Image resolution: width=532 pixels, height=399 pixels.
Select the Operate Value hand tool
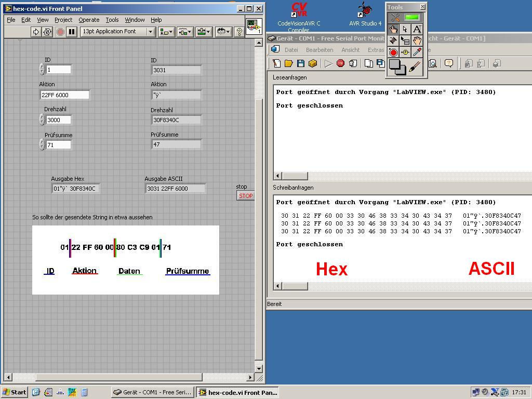(393, 29)
